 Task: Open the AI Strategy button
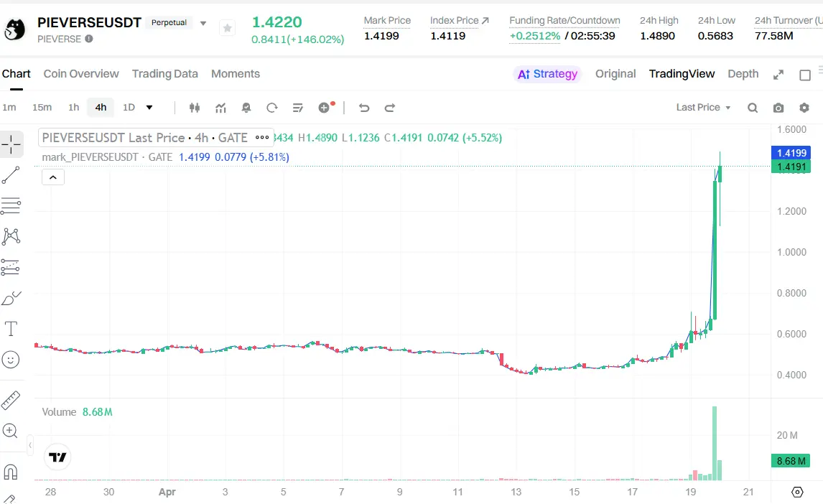coord(547,74)
